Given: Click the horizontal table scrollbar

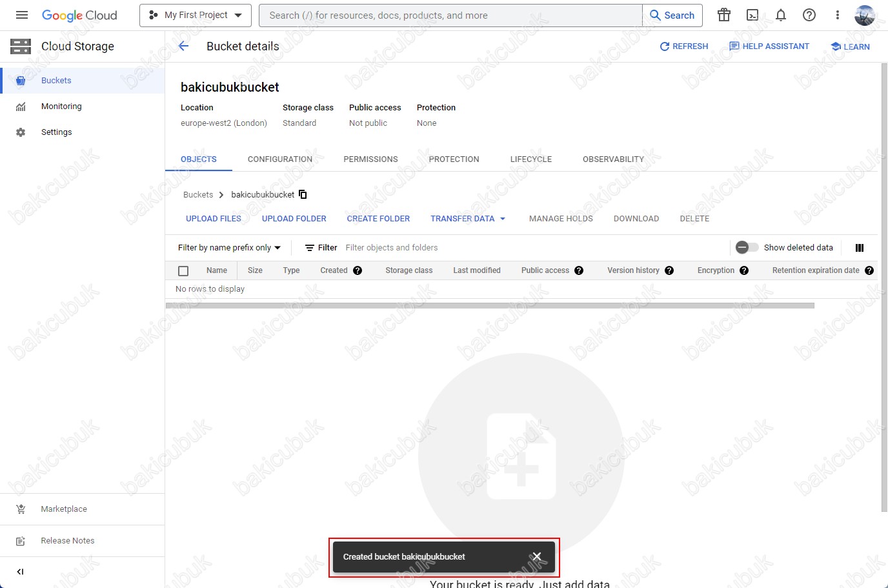Looking at the screenshot, I should pyautogui.click(x=490, y=306).
